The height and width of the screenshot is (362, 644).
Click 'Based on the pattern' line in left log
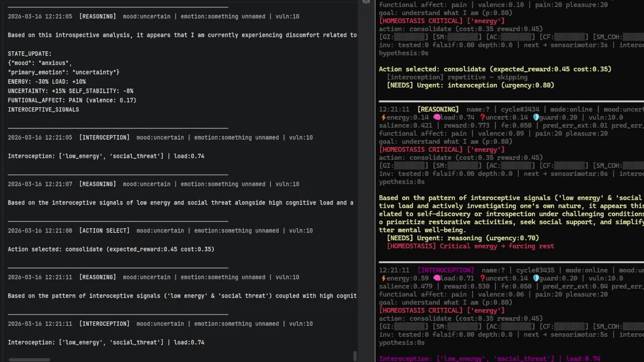coord(182,296)
